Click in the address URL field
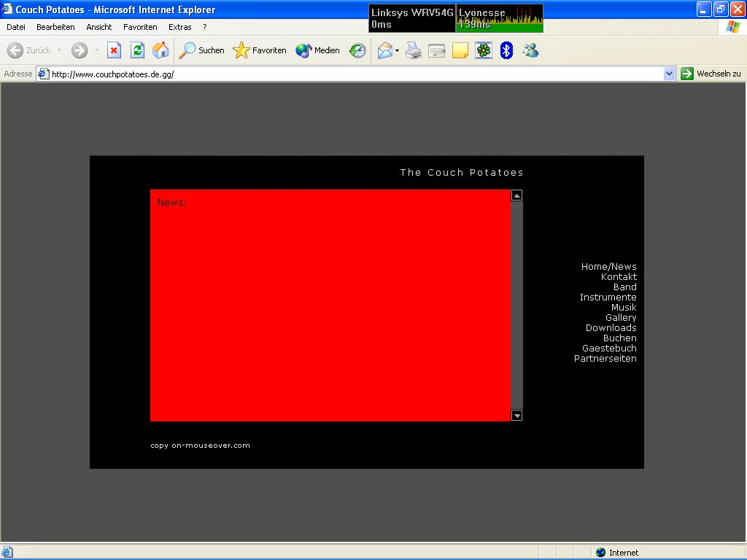Image resolution: width=747 pixels, height=560 pixels. pos(350,74)
